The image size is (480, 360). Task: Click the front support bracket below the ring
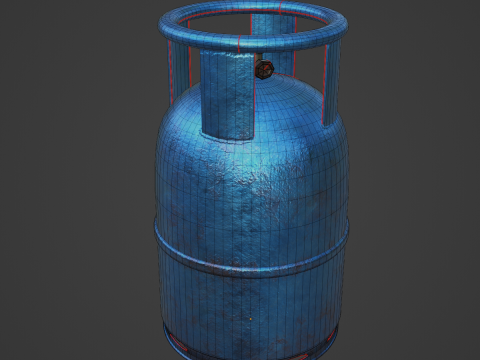[227, 95]
